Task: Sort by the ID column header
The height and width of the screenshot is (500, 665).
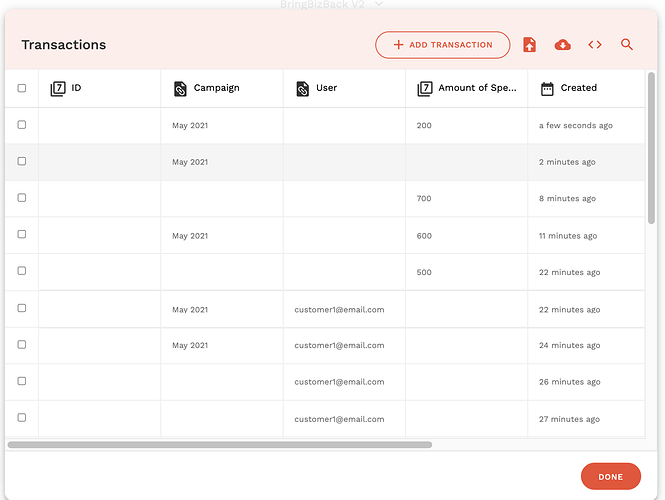Action: (100, 88)
